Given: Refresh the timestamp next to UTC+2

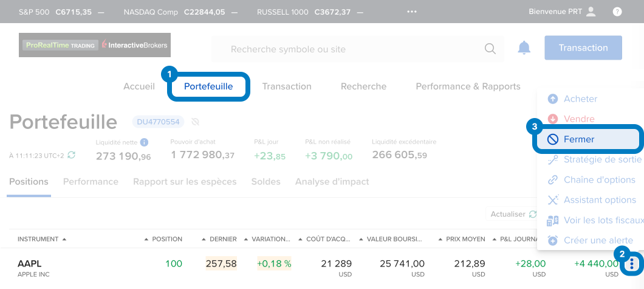Looking at the screenshot, I should tap(72, 155).
